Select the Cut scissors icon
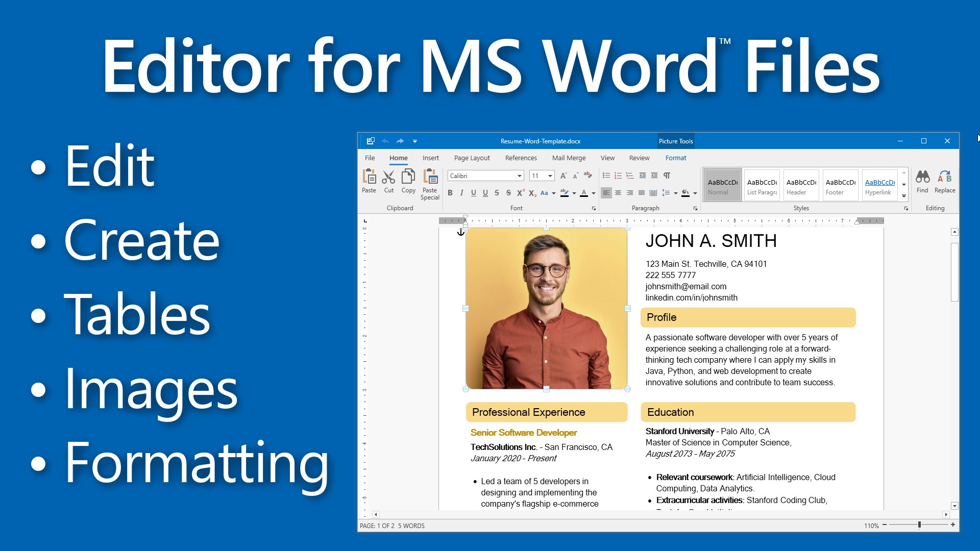980x551 pixels. click(x=389, y=179)
